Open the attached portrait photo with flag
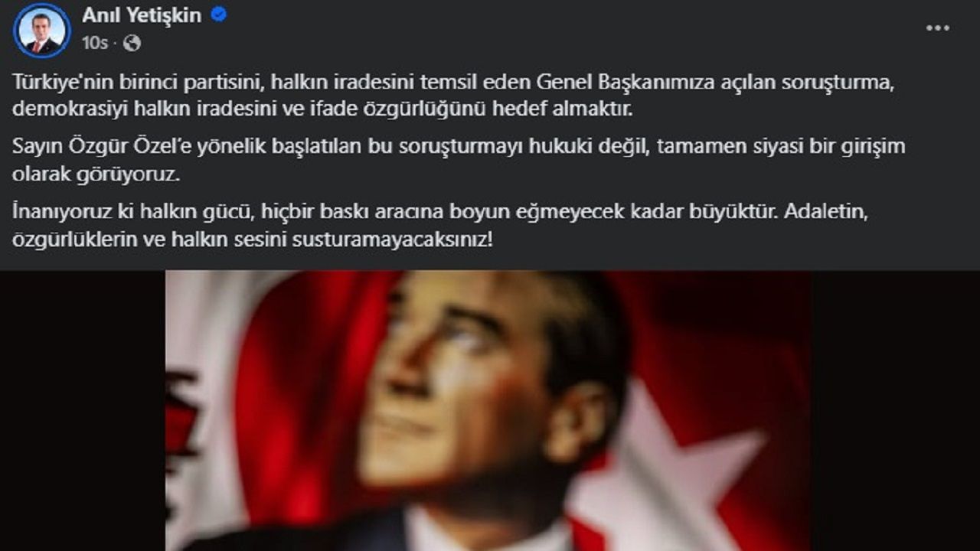Viewport: 980px width, 551px height. (x=488, y=411)
